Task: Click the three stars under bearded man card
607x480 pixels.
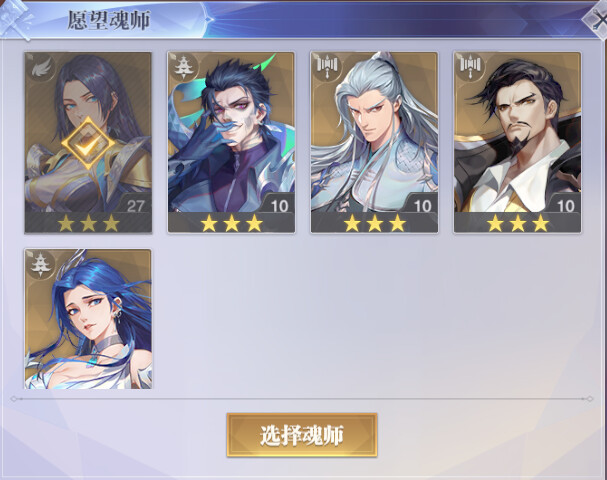Action: click(x=518, y=223)
